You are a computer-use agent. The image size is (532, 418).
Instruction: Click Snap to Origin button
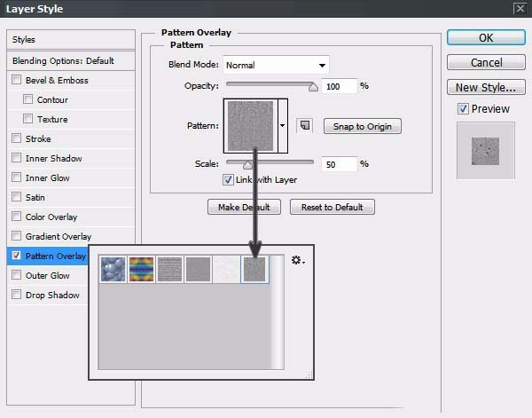[x=362, y=126]
